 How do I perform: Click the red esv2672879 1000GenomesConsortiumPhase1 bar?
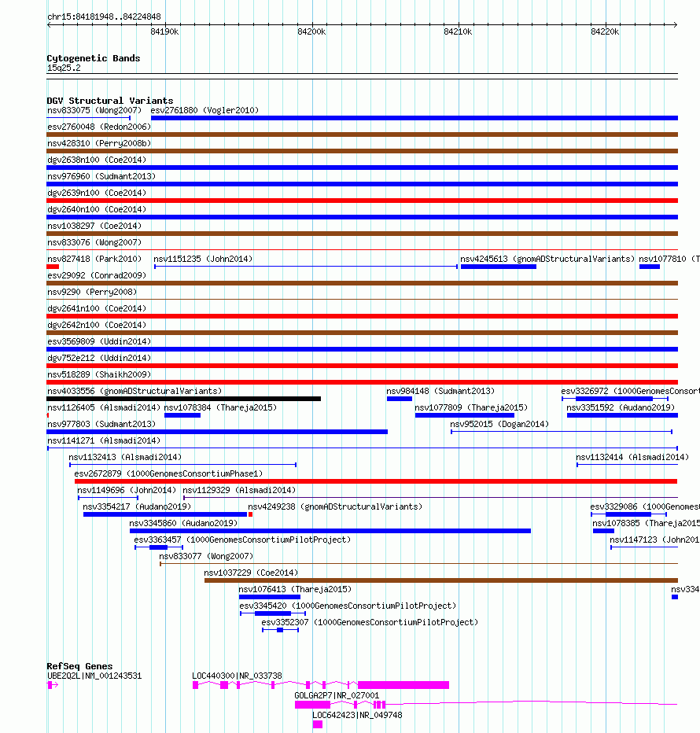pyautogui.click(x=376, y=481)
